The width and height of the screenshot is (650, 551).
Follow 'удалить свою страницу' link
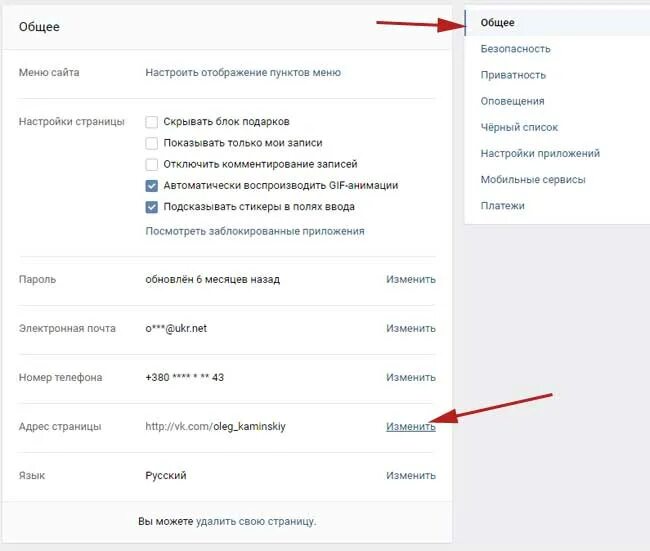click(x=255, y=521)
